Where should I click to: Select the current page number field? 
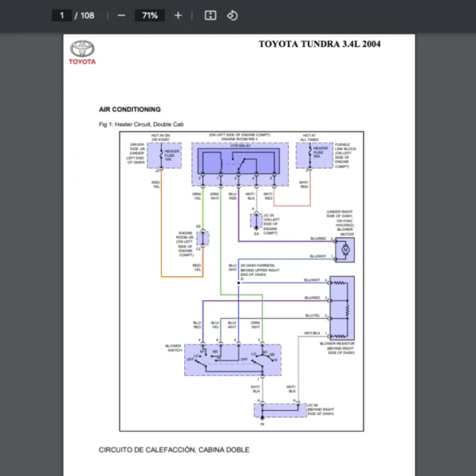61,15
